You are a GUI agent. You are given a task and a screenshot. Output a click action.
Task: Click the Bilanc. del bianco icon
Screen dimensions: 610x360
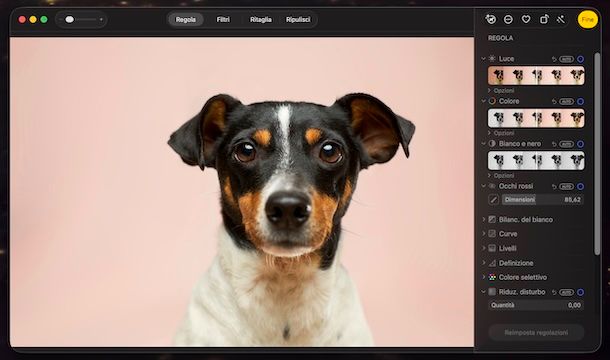pyautogui.click(x=492, y=220)
